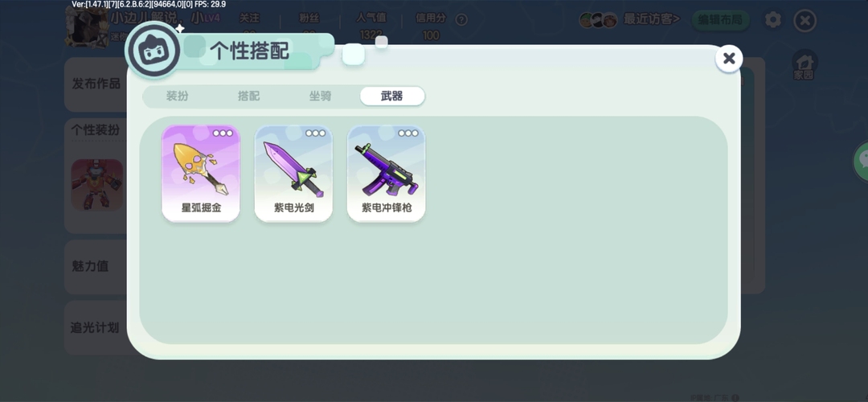The height and width of the screenshot is (402, 868).
Task: Select the 星弧掘金 golden shovel weapon
Action: coord(200,174)
